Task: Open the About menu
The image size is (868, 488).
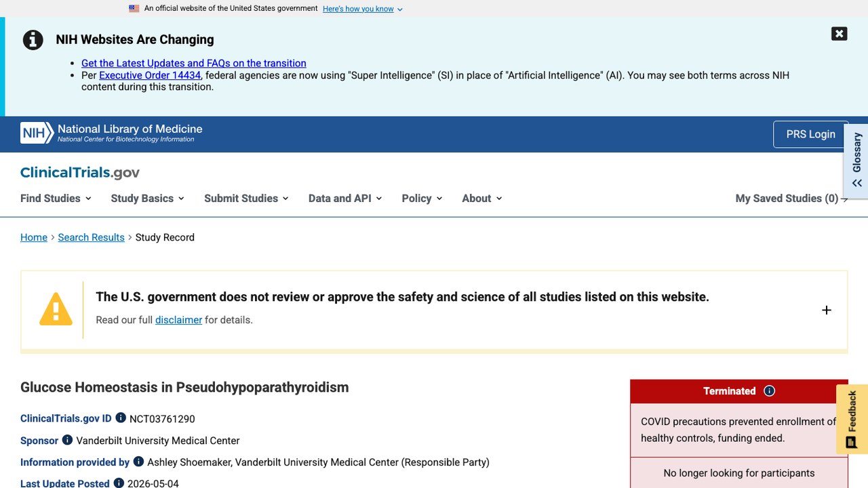Action: tap(482, 199)
